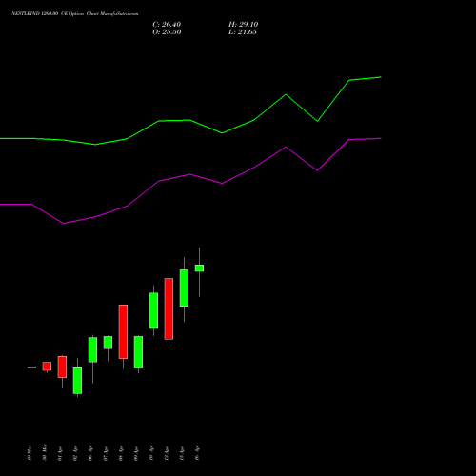The height and width of the screenshot is (476, 476).
Task: Click the 30 Mar date label
Action: [45, 452]
